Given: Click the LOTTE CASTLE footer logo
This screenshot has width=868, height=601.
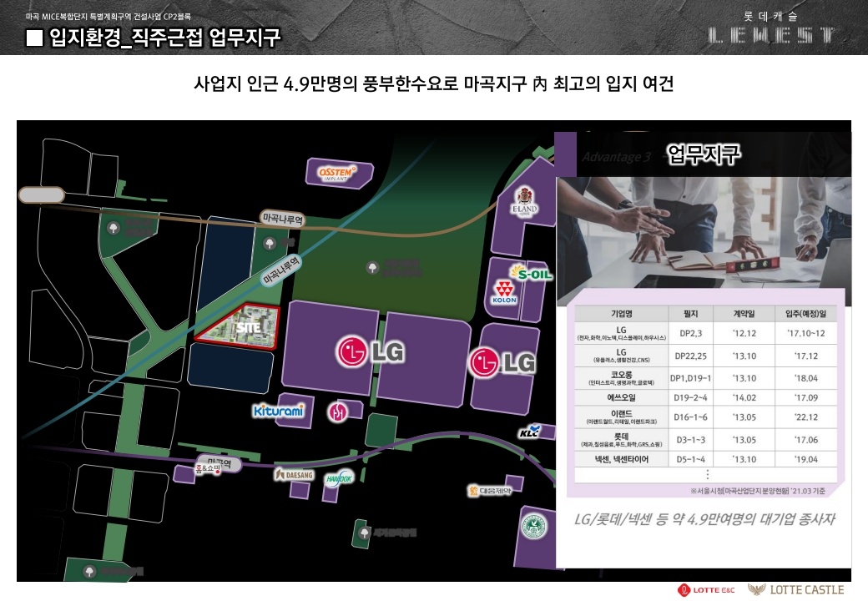Looking at the screenshot, I should pos(796,590).
